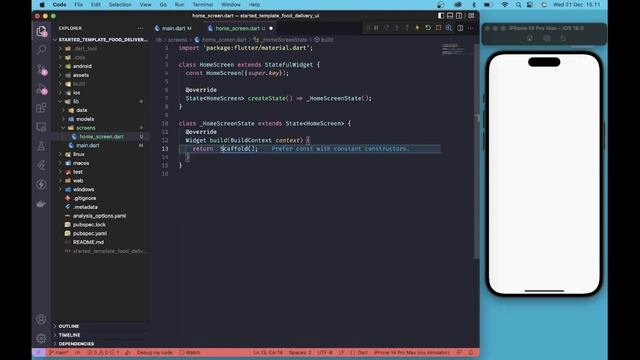Open the lightning bolt extension view
640x360 pixels.
[41, 184]
